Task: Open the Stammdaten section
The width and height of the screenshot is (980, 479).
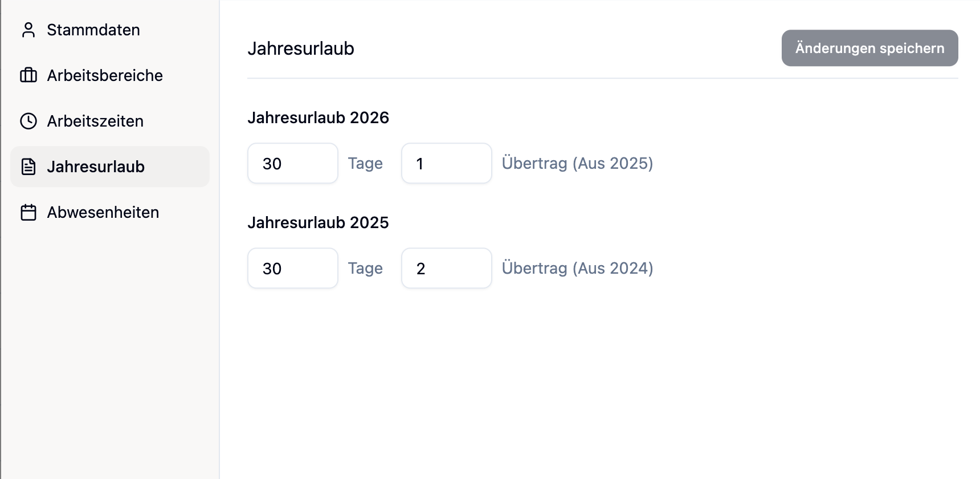Action: pos(93,30)
